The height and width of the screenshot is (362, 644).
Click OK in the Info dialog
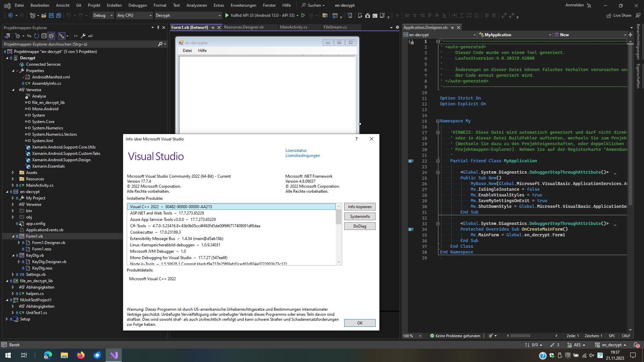pos(360,323)
